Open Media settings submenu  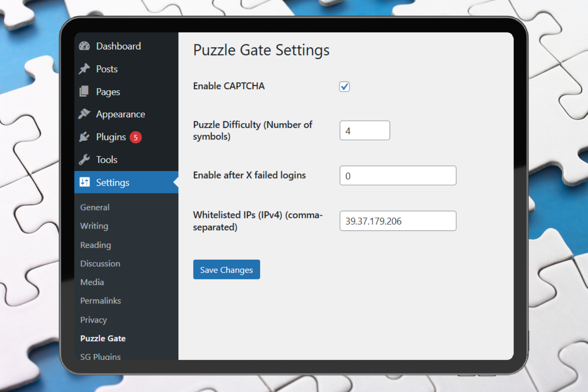92,282
